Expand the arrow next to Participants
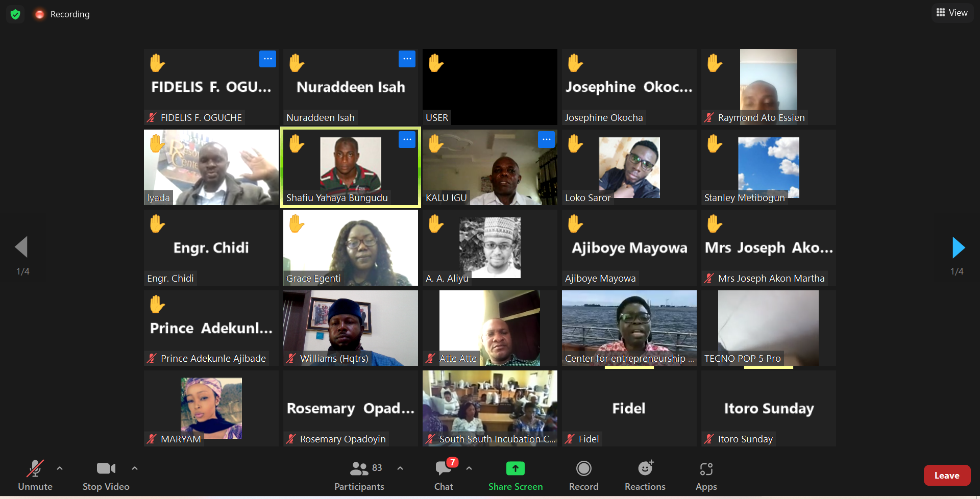980x499 pixels. click(400, 468)
